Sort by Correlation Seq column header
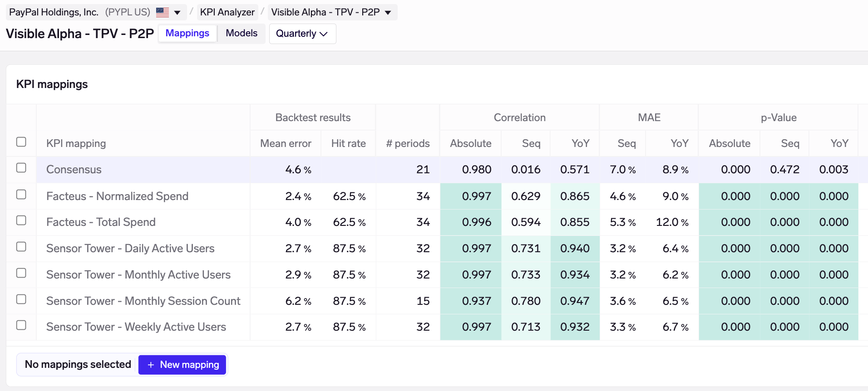The height and width of the screenshot is (391, 868). click(x=531, y=143)
